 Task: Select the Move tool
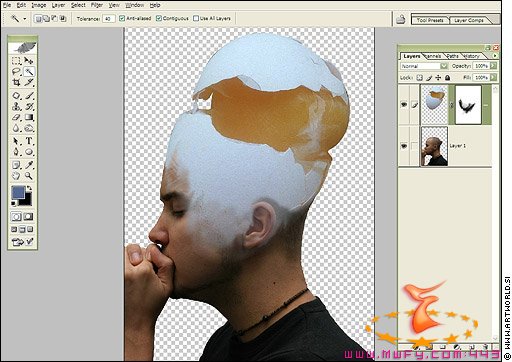[29, 61]
